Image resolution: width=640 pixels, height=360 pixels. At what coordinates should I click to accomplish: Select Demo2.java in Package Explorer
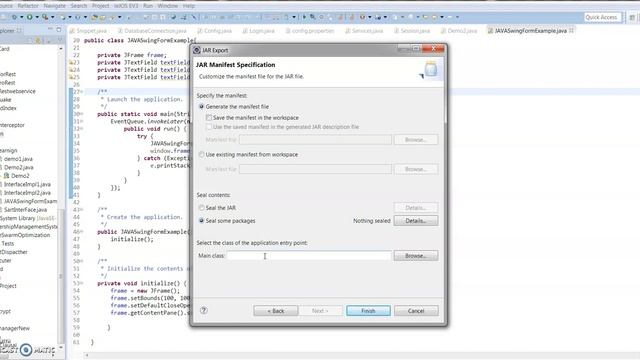tap(18, 167)
